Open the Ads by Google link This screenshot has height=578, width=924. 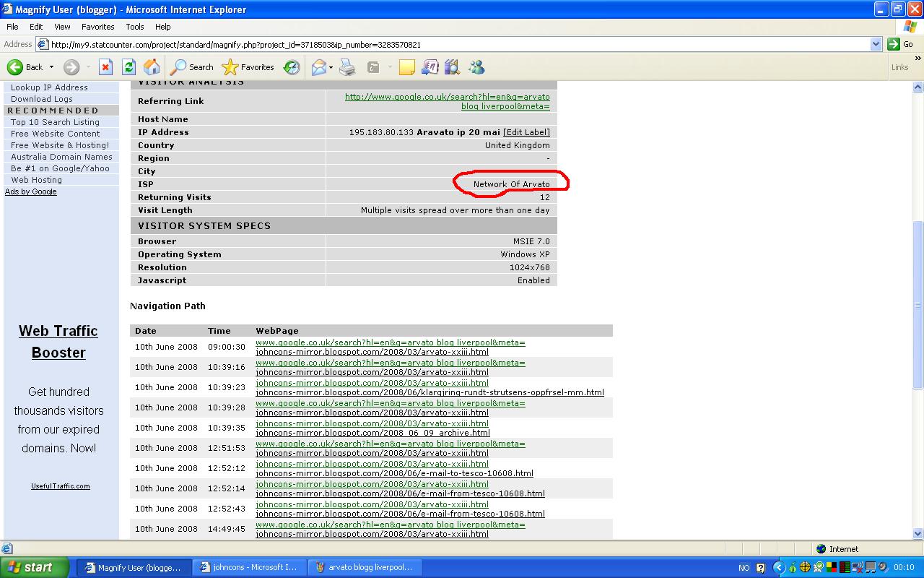pos(31,191)
